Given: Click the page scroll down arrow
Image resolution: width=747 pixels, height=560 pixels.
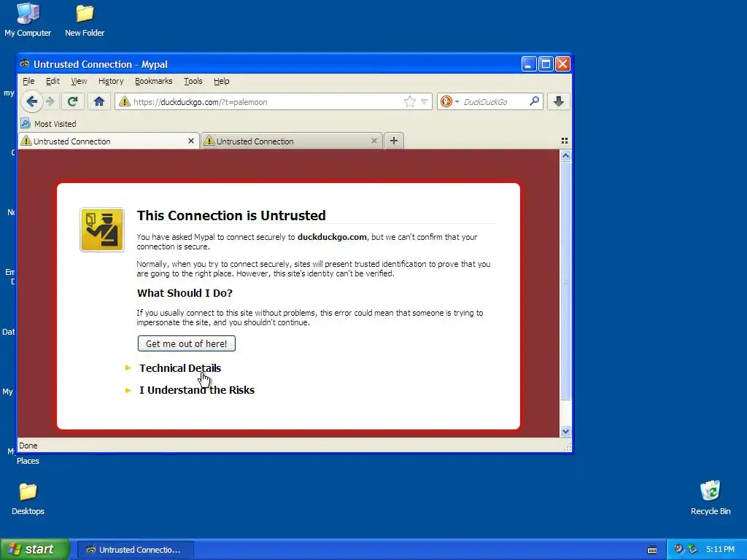Looking at the screenshot, I should (565, 432).
